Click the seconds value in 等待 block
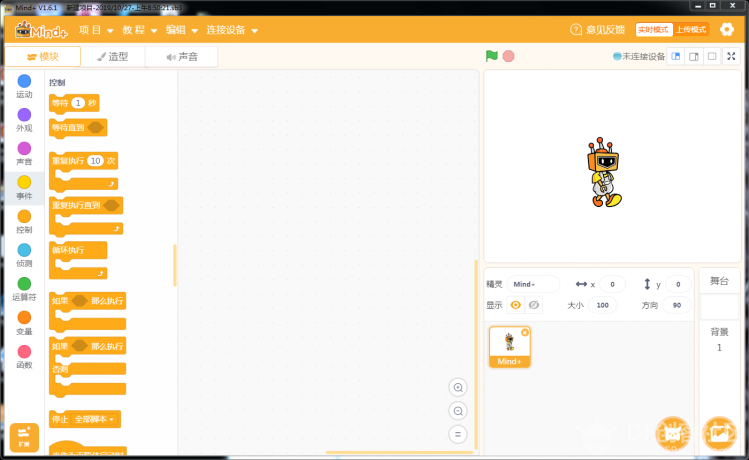Image resolution: width=749 pixels, height=460 pixels. coord(78,103)
